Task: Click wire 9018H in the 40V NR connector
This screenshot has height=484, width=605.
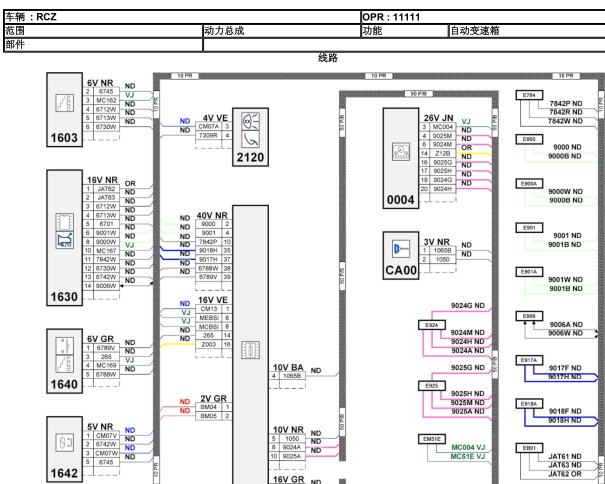Action: 208,250
